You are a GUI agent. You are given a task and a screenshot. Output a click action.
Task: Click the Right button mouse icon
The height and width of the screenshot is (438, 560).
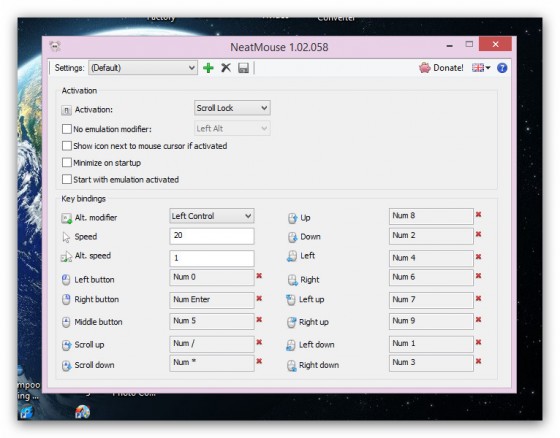[66, 299]
